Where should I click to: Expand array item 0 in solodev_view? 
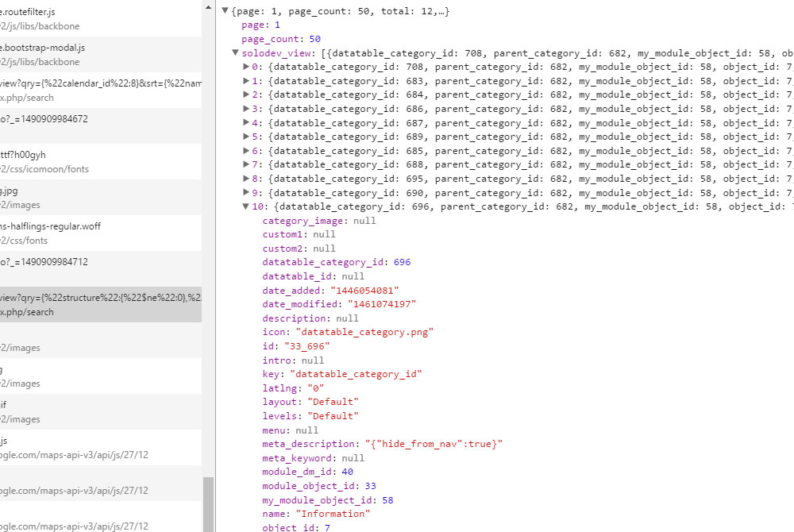pos(246,67)
